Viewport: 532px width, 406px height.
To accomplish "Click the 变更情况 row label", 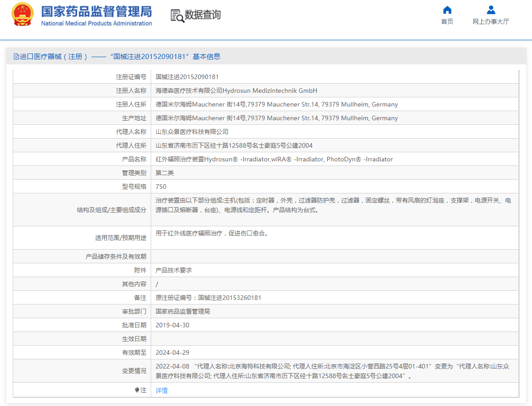I will pos(134,371).
